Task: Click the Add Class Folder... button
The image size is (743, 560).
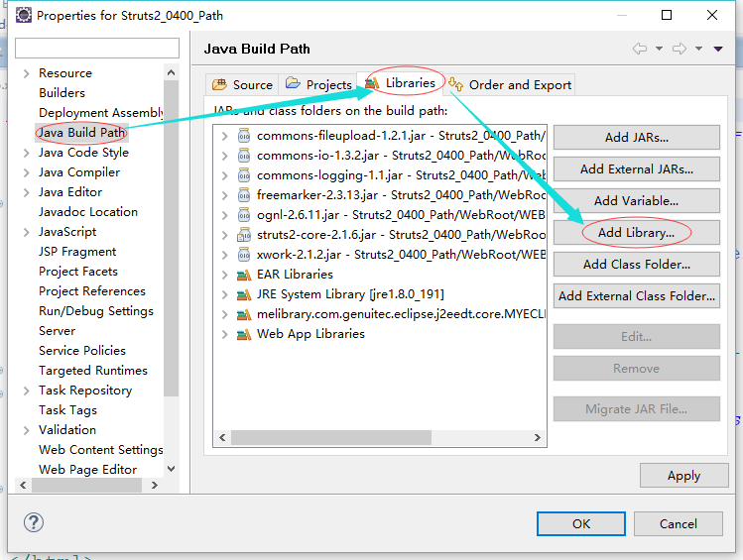Action: tap(637, 265)
